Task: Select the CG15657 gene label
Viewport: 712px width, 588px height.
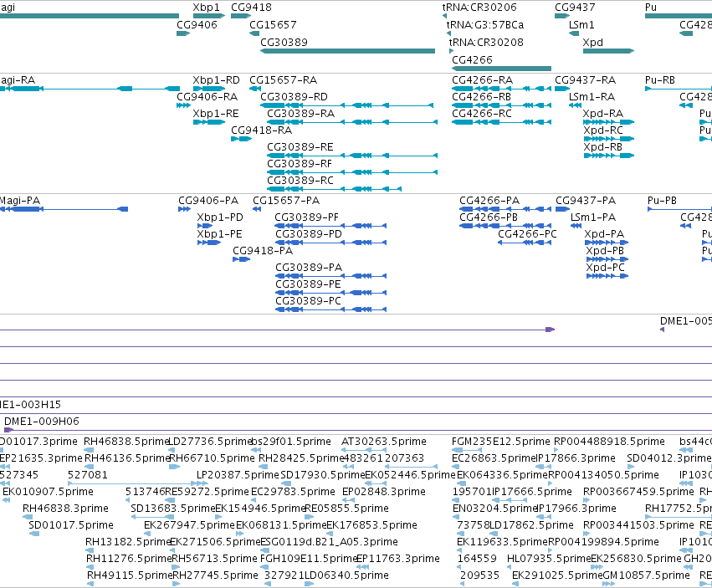Action: tap(273, 24)
